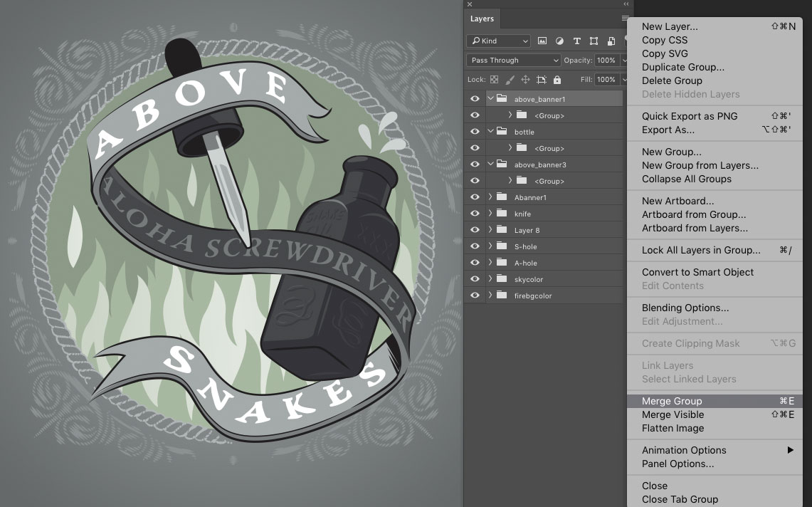Click the bottle group folder icon

tap(502, 131)
